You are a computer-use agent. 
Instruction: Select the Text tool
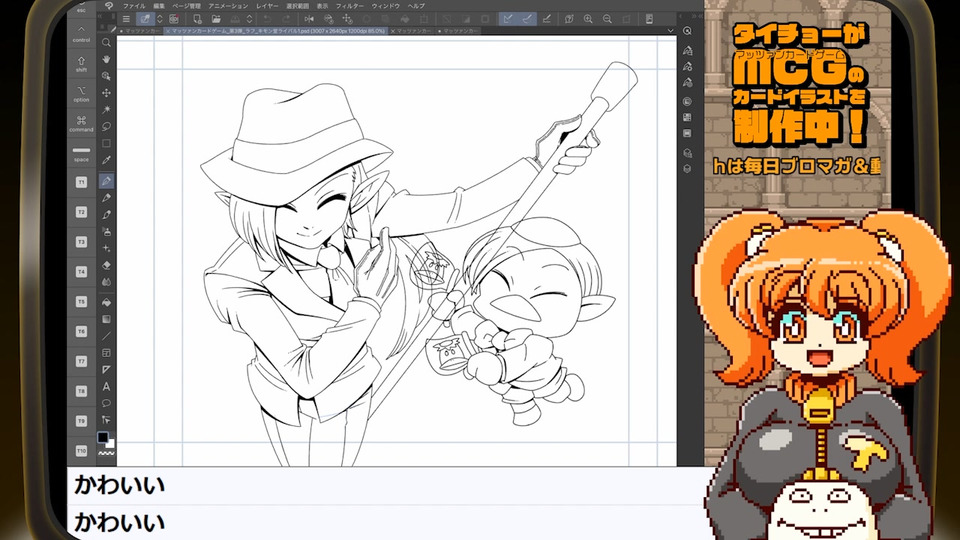106,387
